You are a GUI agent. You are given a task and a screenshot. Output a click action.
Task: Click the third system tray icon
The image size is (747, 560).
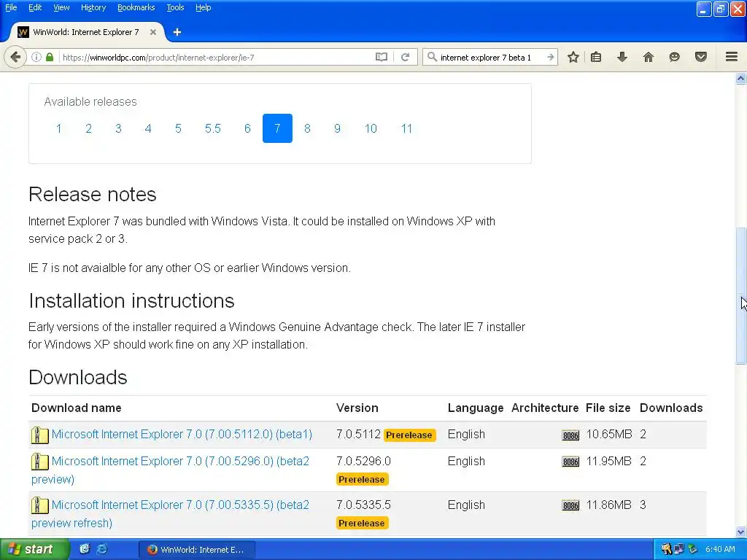(692, 549)
